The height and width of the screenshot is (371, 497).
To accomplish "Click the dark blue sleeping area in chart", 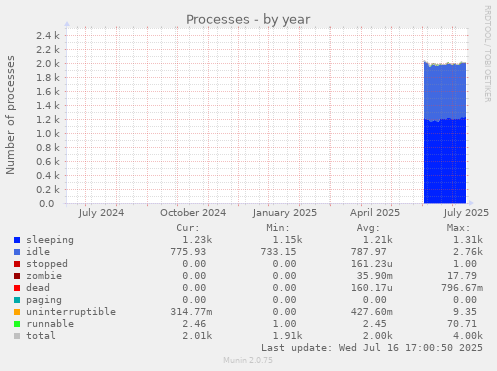I will 445,162.
